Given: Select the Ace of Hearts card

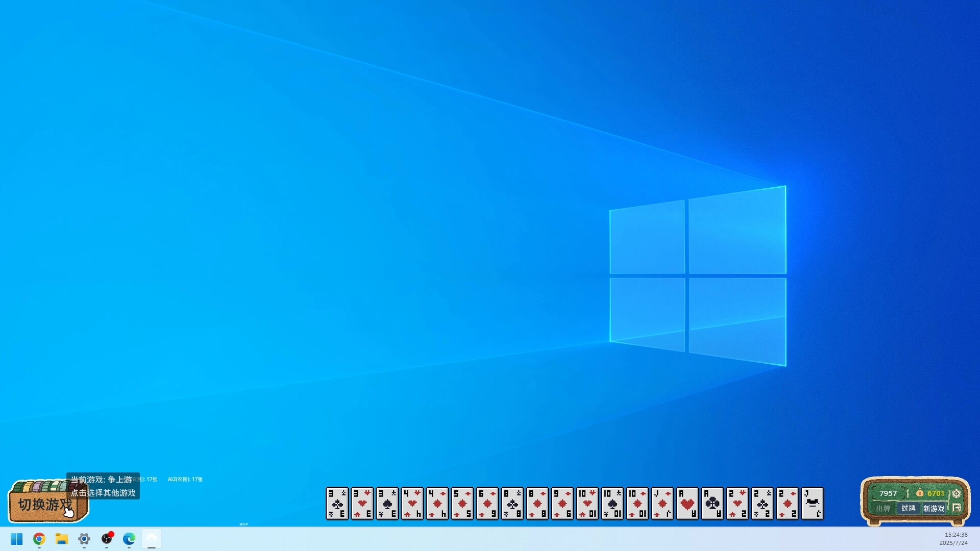Looking at the screenshot, I should coord(687,504).
